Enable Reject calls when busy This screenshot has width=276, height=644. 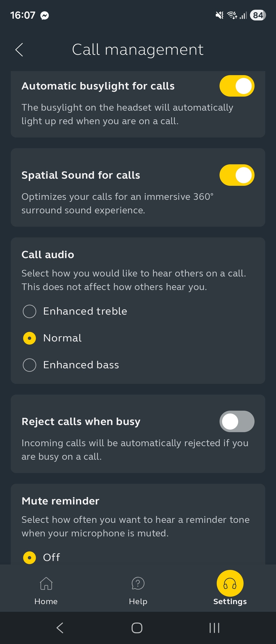click(x=237, y=421)
